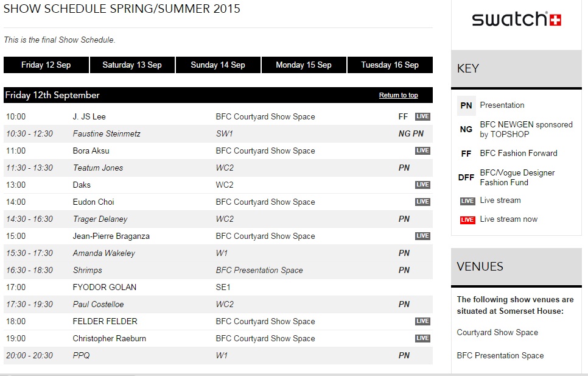
Task: Click the PN badge for Faustine Steinmetz
Action: coord(418,133)
